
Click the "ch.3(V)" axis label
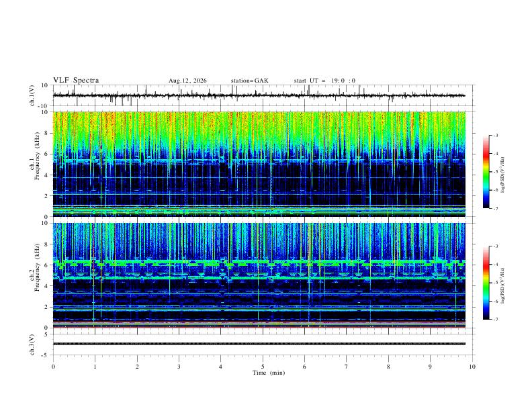pos(32,345)
